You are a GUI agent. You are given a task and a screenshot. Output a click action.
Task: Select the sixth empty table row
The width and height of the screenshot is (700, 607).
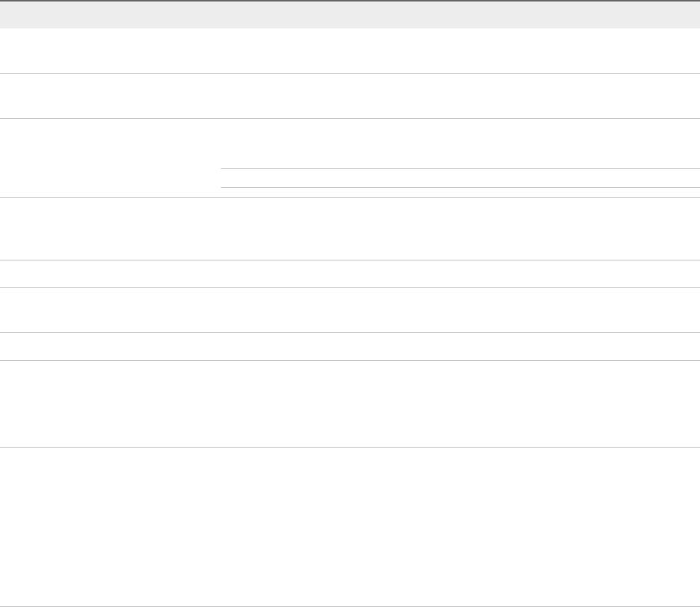click(x=350, y=310)
